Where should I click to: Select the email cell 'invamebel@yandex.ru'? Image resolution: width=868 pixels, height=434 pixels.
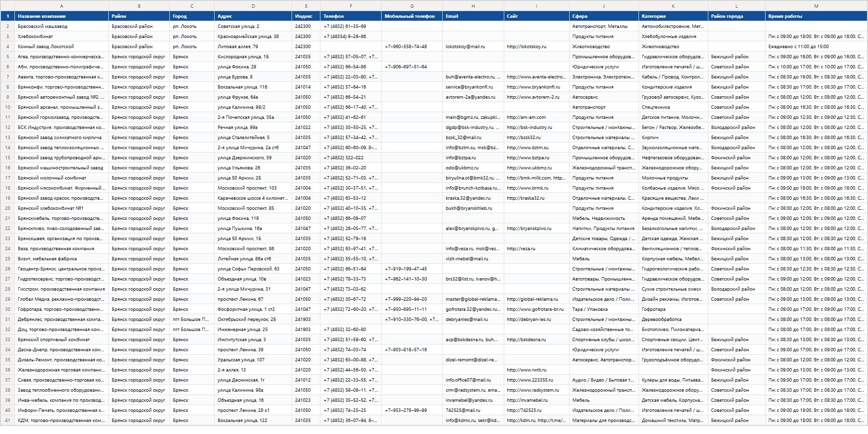[473, 400]
